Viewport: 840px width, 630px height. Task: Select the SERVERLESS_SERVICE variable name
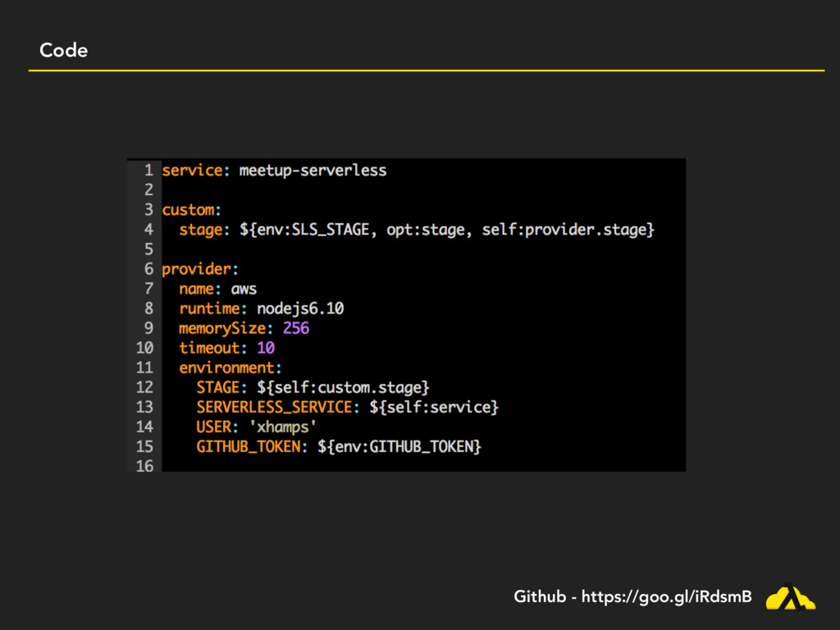274,407
